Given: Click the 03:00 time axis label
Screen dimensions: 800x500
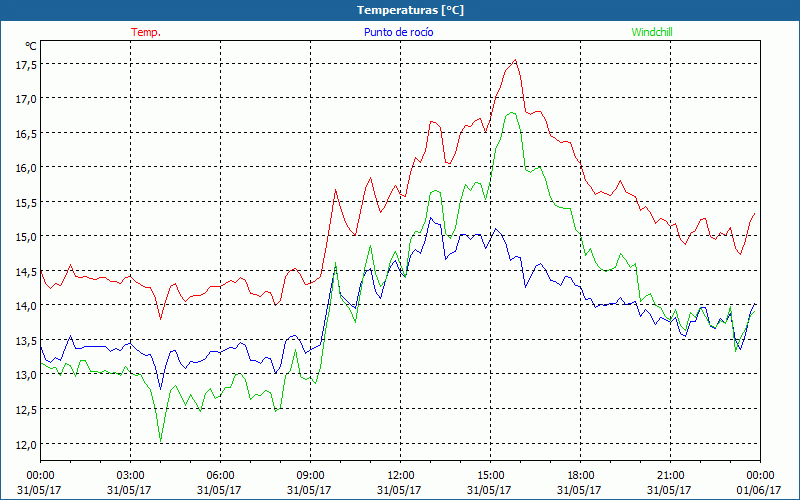Looking at the screenshot, I should pos(130,476).
